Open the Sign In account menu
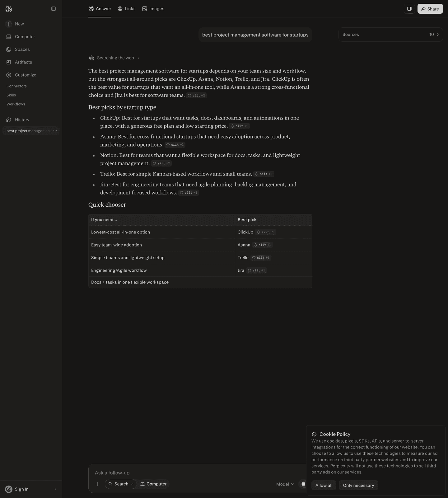 pos(31,489)
